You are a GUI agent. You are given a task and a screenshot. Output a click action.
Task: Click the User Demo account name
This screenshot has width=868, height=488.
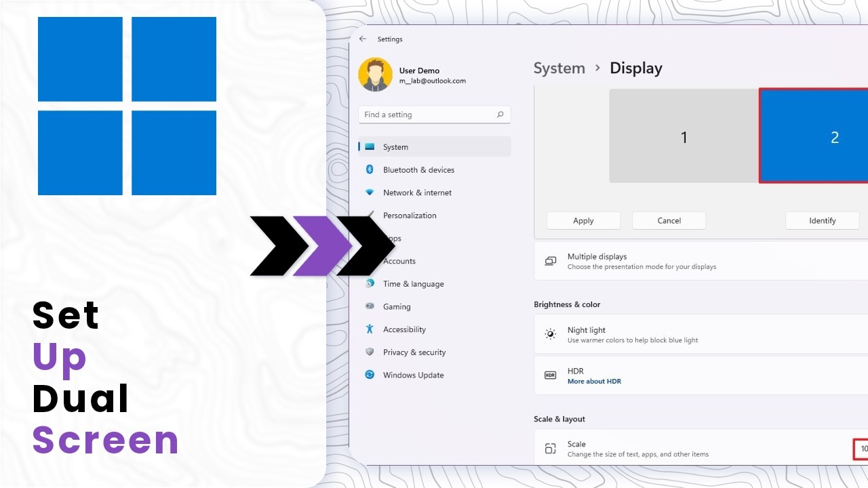[x=419, y=70]
